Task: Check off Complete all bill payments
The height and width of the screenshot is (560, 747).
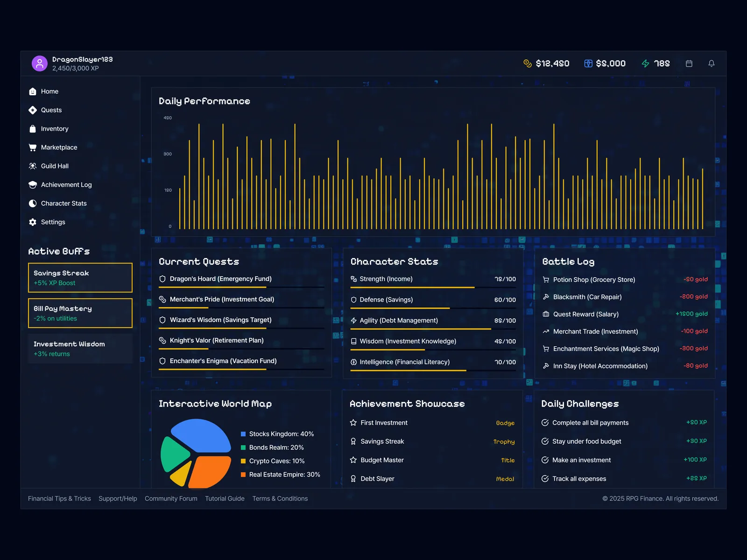Action: 545,423
